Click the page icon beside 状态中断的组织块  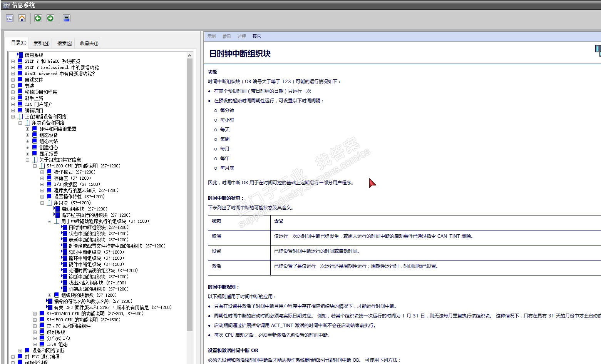click(x=64, y=234)
